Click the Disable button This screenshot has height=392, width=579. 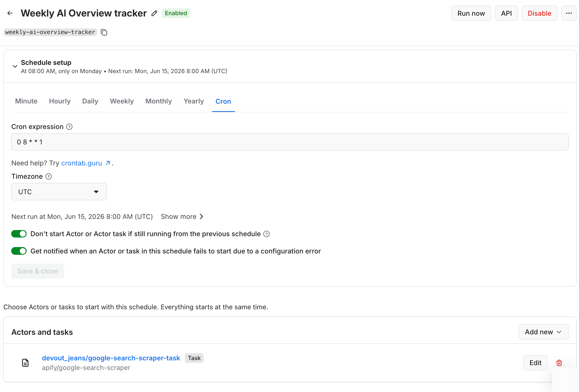pyautogui.click(x=540, y=13)
